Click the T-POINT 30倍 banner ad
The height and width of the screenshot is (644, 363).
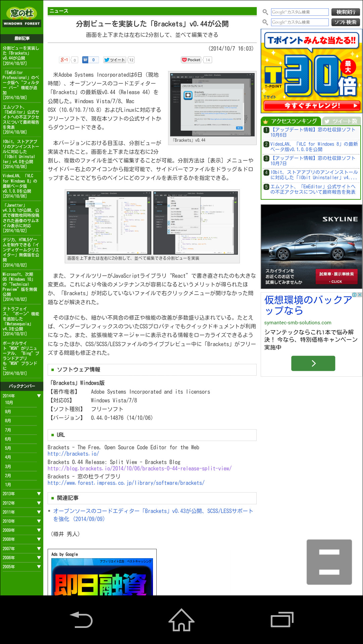(311, 71)
